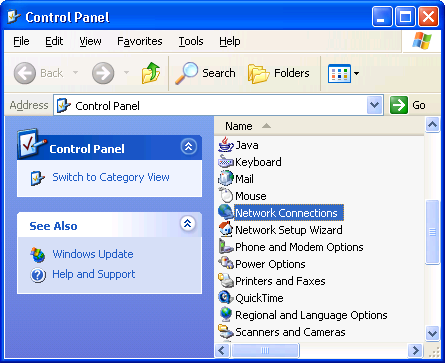
Task: Open the Edit menu
Action: 54,41
